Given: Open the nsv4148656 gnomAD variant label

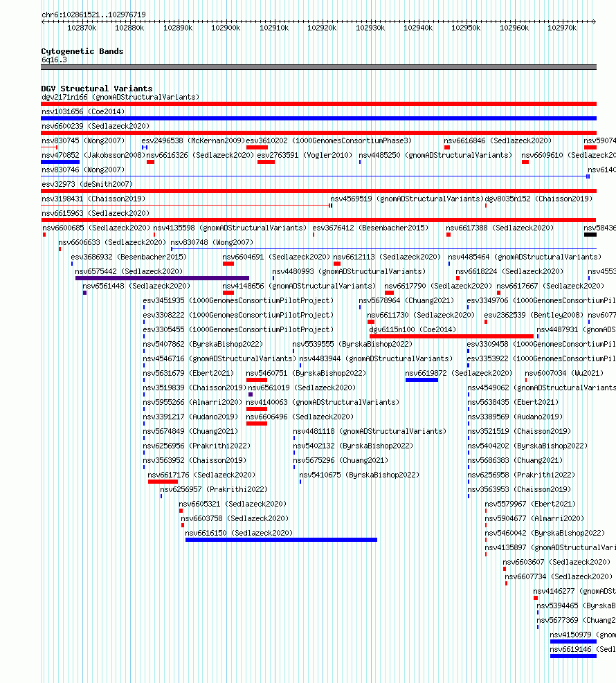Looking at the screenshot, I should pyautogui.click(x=299, y=286).
